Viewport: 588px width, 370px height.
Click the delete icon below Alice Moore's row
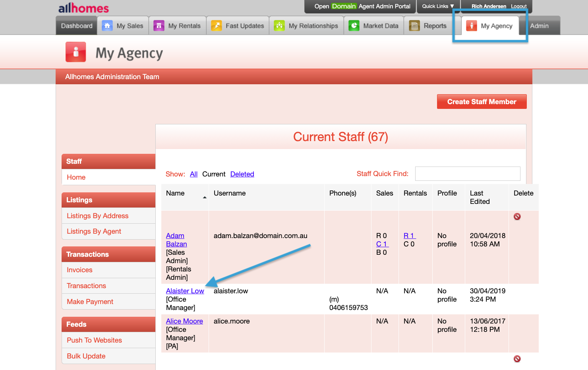(517, 358)
